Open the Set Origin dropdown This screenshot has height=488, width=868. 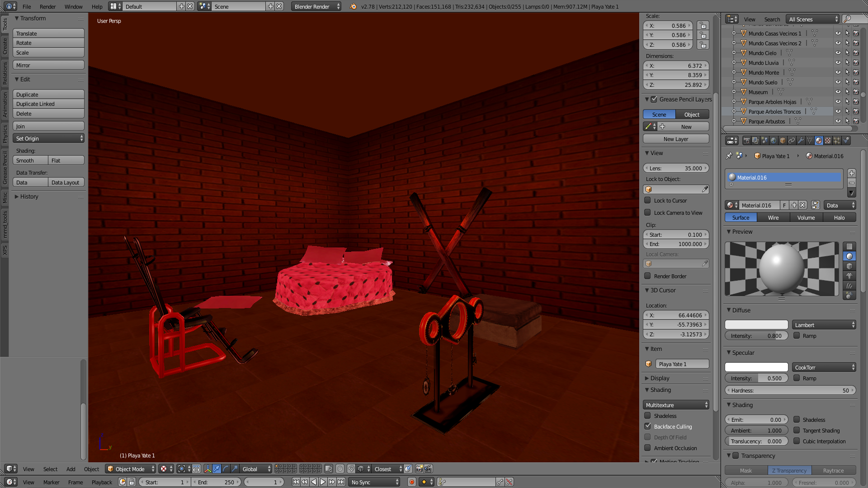pyautogui.click(x=49, y=138)
